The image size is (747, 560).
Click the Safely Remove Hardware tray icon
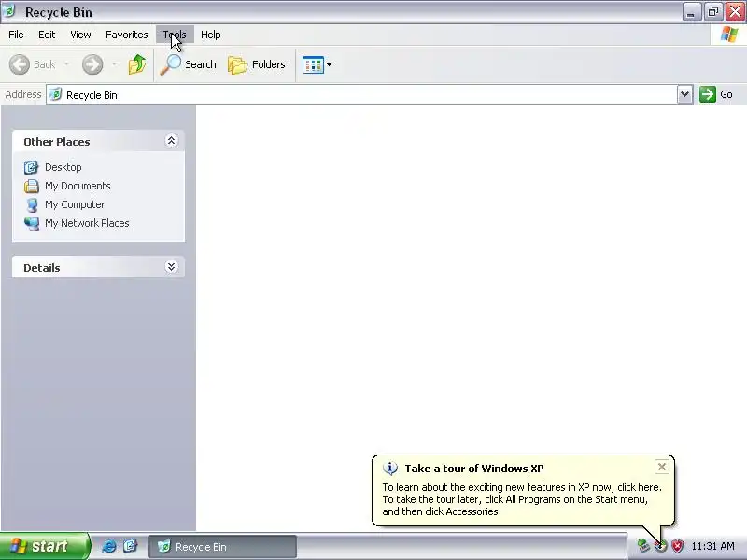643,546
